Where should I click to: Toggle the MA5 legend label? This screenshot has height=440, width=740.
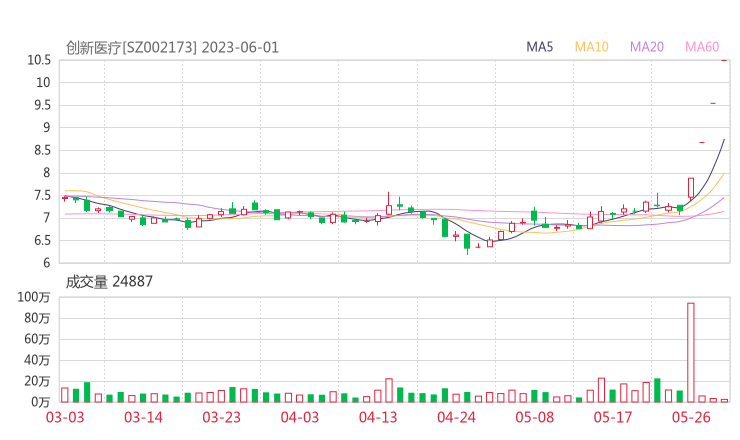(x=539, y=47)
